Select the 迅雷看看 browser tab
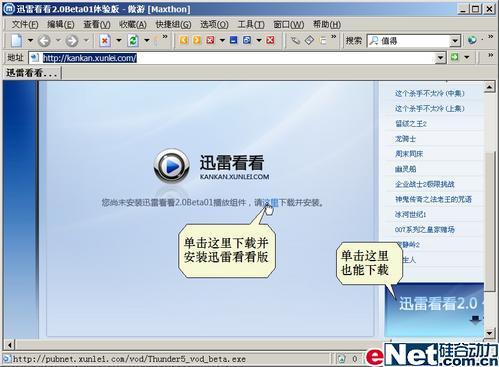The height and width of the screenshot is (367, 499). click(x=32, y=73)
